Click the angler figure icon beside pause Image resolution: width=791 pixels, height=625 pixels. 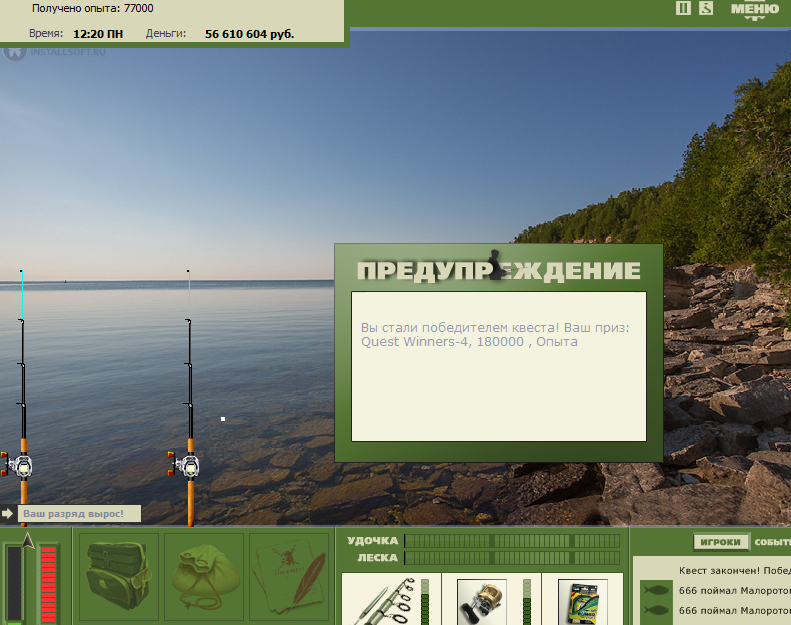point(706,8)
